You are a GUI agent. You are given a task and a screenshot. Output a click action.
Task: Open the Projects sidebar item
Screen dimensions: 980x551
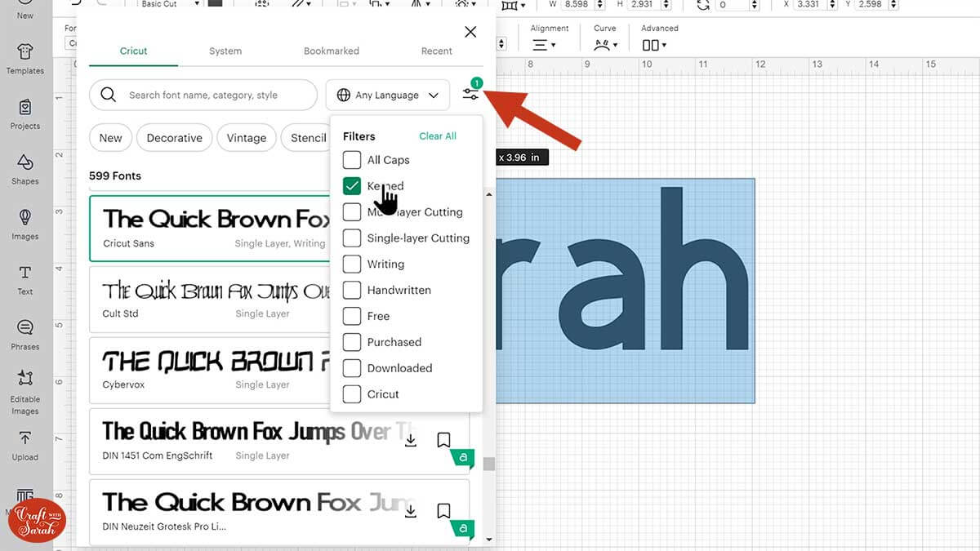[x=24, y=114]
